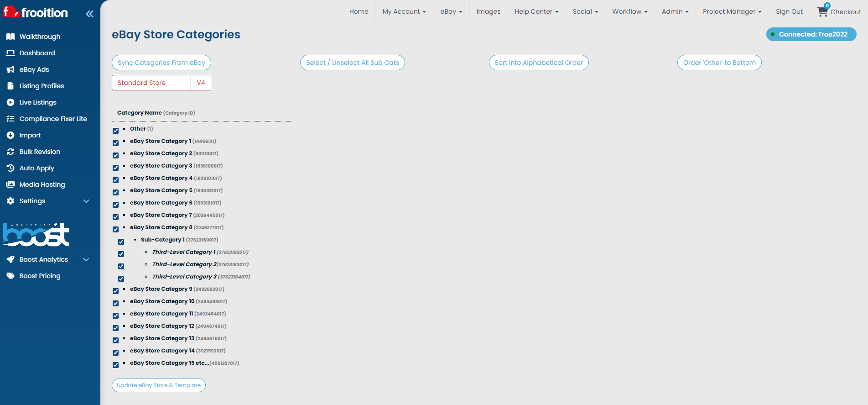Screen dimensions: 868x405
Task: Click the Walkthrough book icon
Action: click(10, 37)
